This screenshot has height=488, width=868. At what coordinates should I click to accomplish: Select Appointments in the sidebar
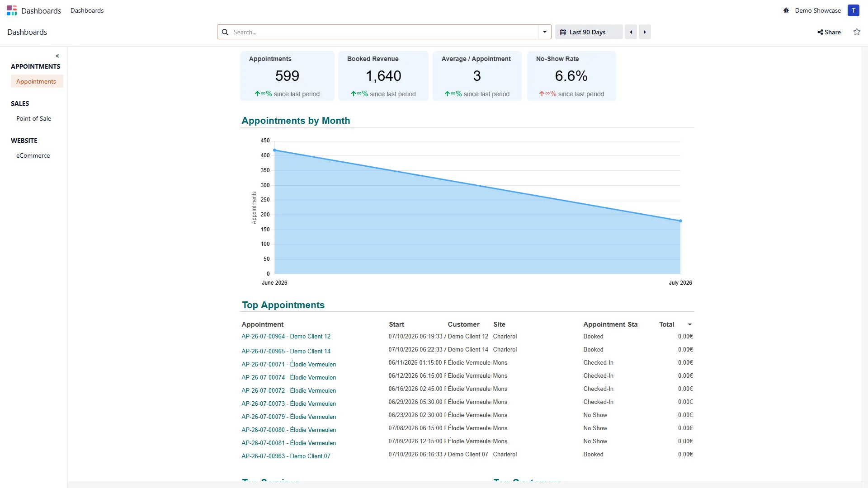36,81
